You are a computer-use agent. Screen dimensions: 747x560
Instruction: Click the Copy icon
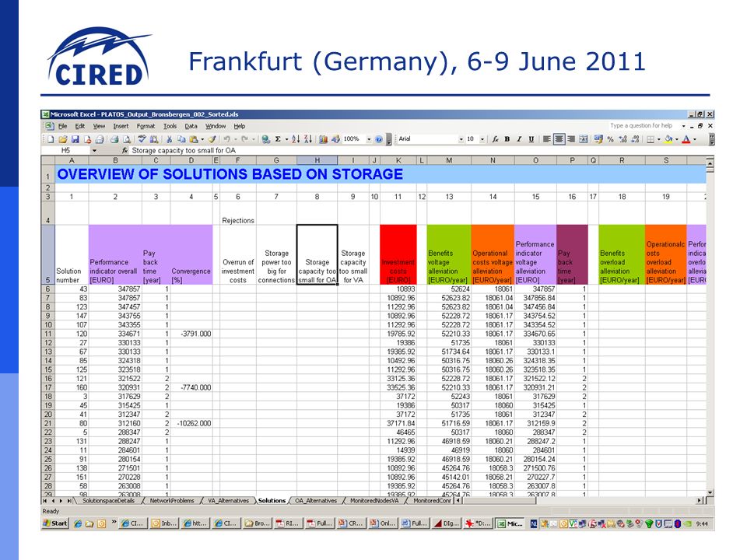pos(181,139)
